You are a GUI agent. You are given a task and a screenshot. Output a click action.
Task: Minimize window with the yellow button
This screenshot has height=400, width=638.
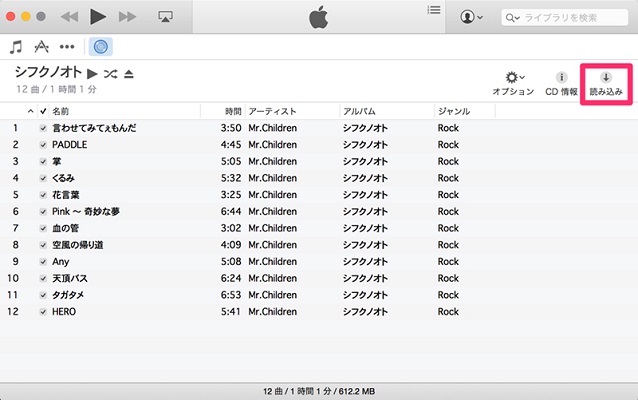[26, 17]
